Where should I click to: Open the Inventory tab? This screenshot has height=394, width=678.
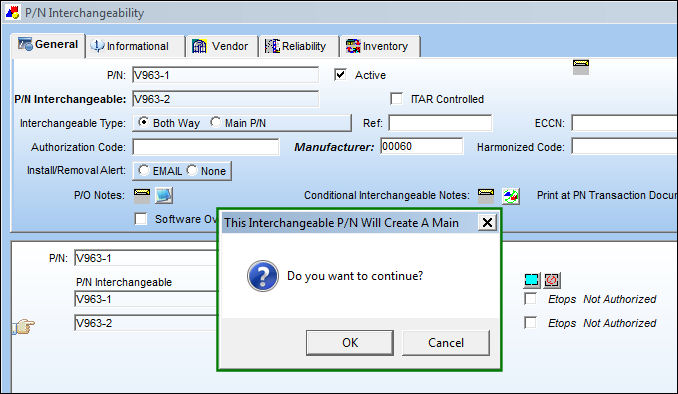click(380, 46)
